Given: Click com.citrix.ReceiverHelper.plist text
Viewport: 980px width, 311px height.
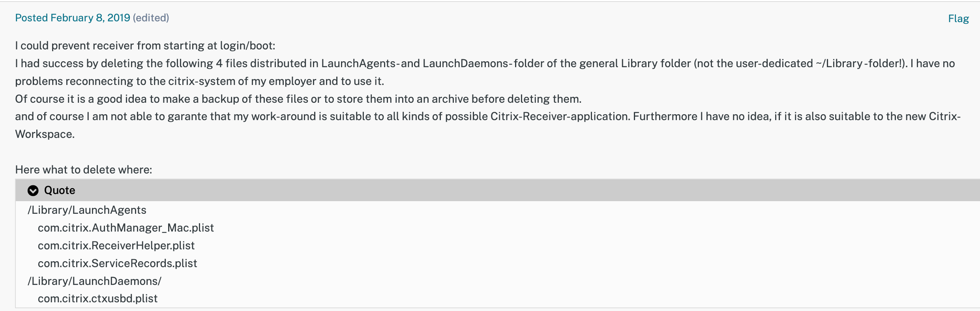Looking at the screenshot, I should pos(116,246).
